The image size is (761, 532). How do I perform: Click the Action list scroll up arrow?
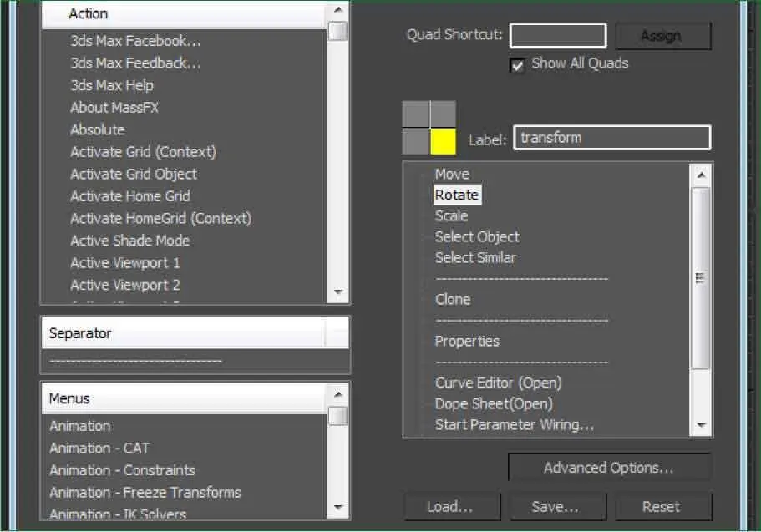338,10
